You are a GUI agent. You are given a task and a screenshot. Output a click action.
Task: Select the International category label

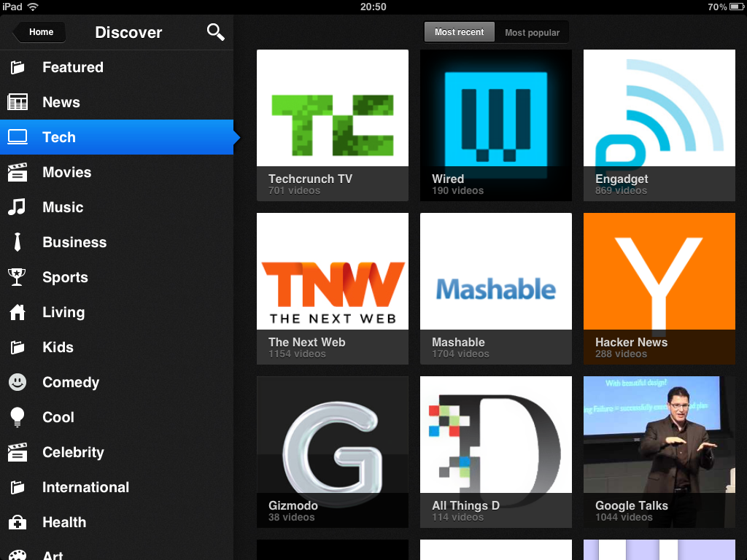[x=86, y=487]
